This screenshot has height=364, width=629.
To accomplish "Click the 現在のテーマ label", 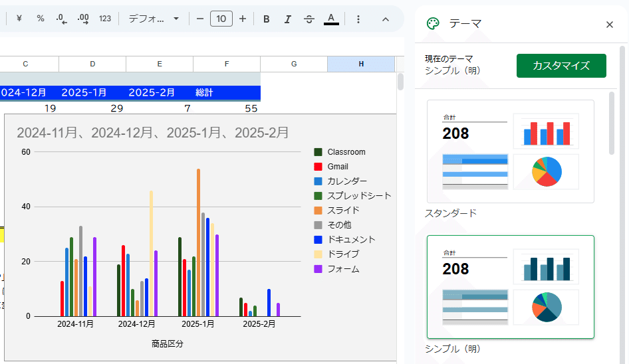I will click(449, 59).
